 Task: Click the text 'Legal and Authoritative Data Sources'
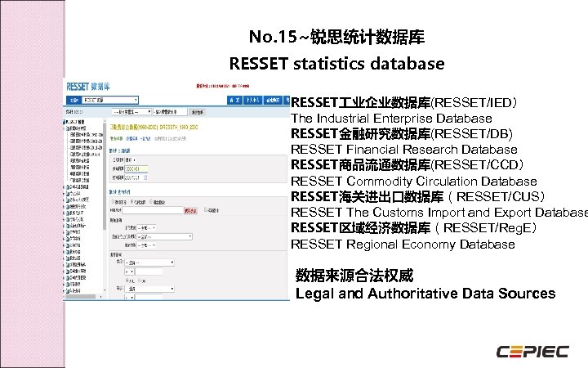[425, 294]
